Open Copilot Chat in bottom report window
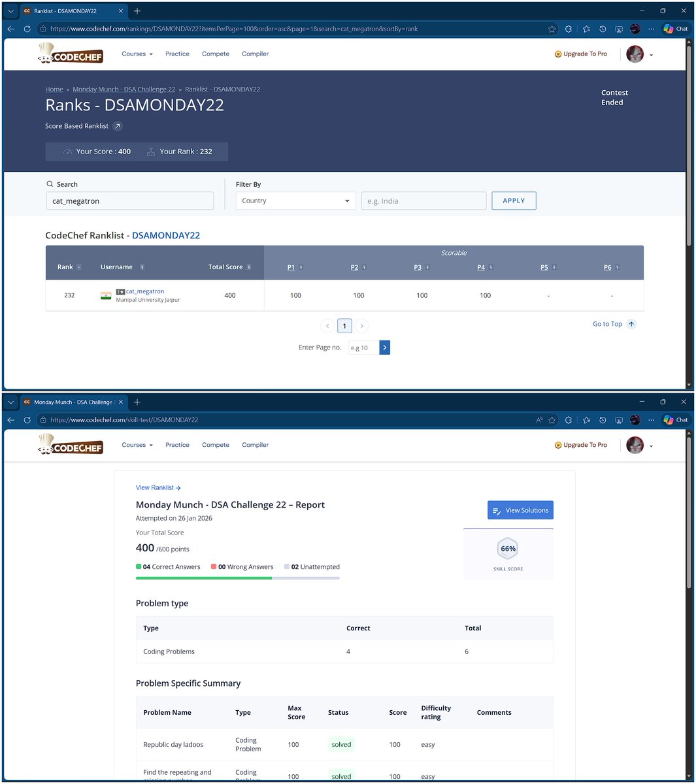 (x=676, y=420)
